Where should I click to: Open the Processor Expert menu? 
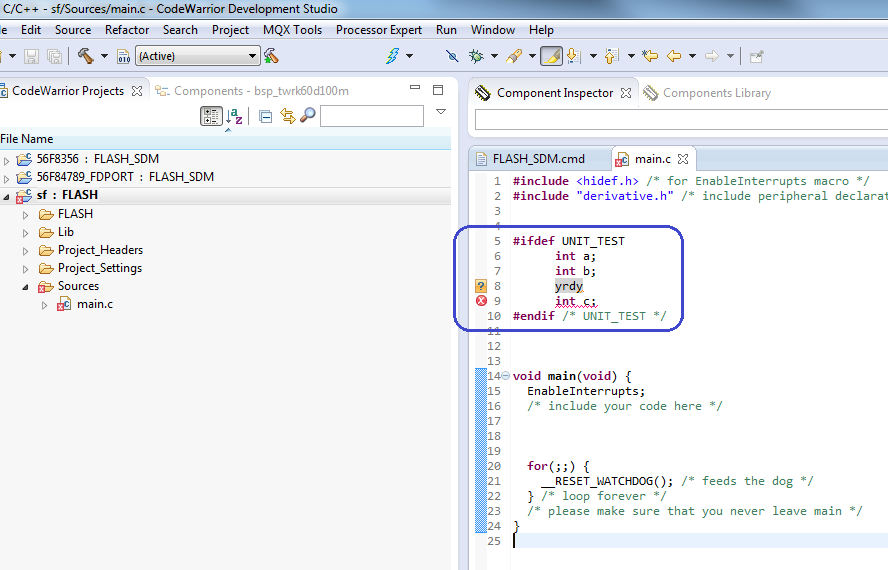379,30
